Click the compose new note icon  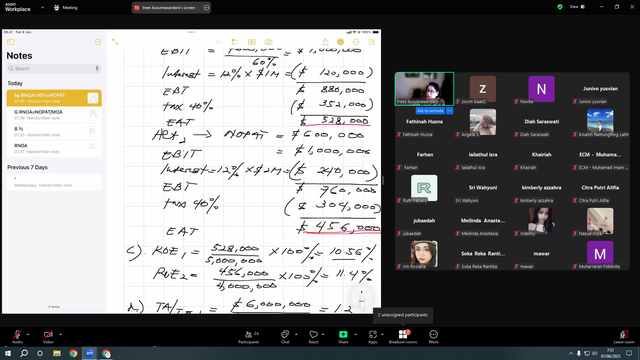point(372,42)
